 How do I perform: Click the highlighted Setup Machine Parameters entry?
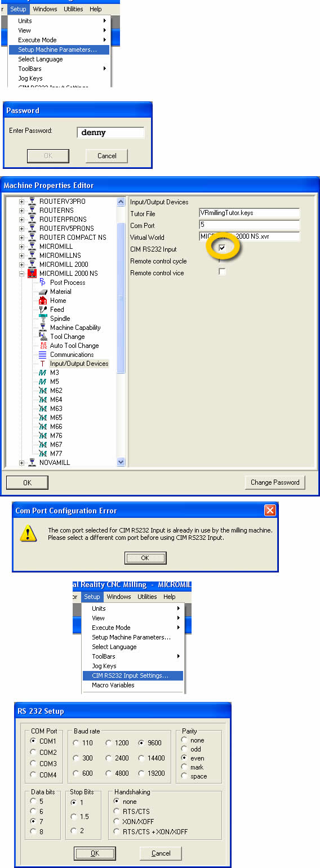(x=59, y=50)
